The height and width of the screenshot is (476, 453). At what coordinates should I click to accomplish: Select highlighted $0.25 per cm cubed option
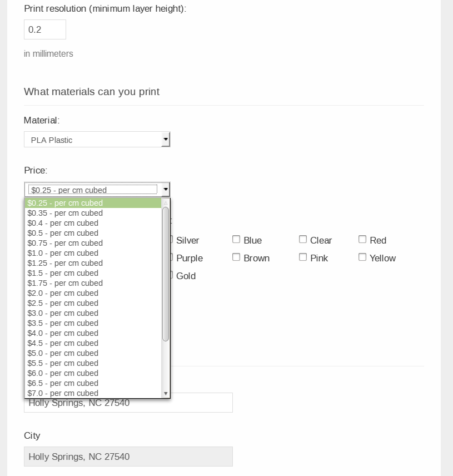coord(65,203)
